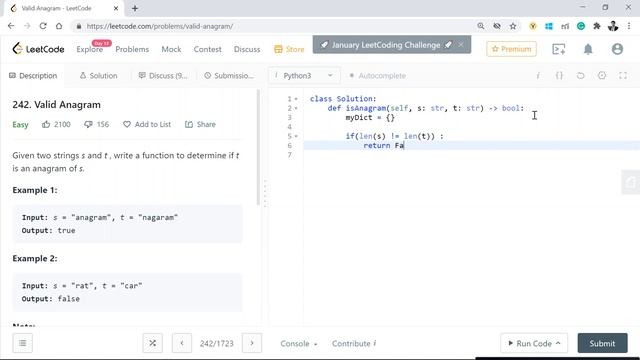Open the Store link
This screenshot has width=640, height=360.
pyautogui.click(x=289, y=49)
